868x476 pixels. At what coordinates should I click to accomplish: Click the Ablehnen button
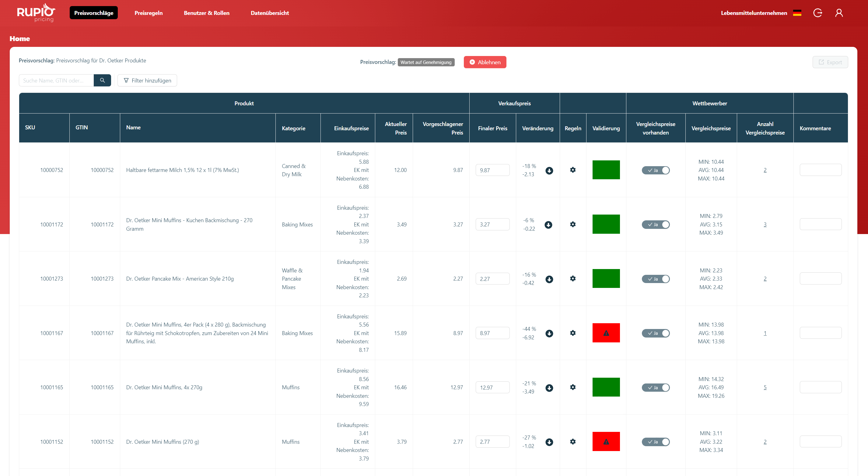485,62
